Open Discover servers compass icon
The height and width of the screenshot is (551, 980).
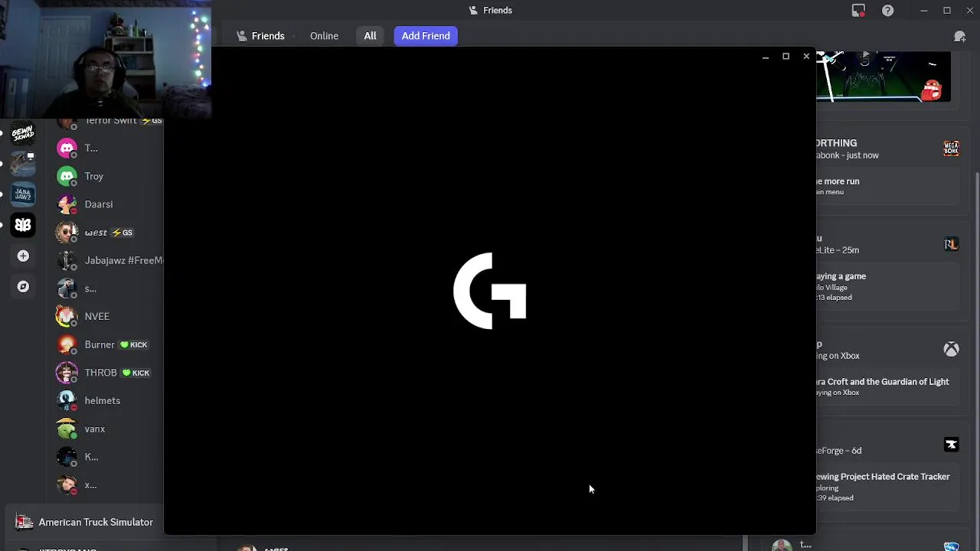(23, 286)
